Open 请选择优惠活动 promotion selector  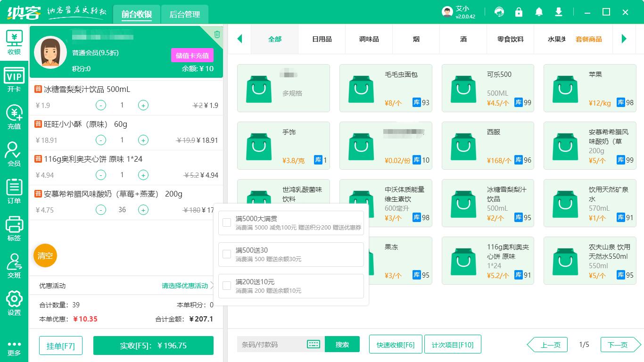(185, 286)
